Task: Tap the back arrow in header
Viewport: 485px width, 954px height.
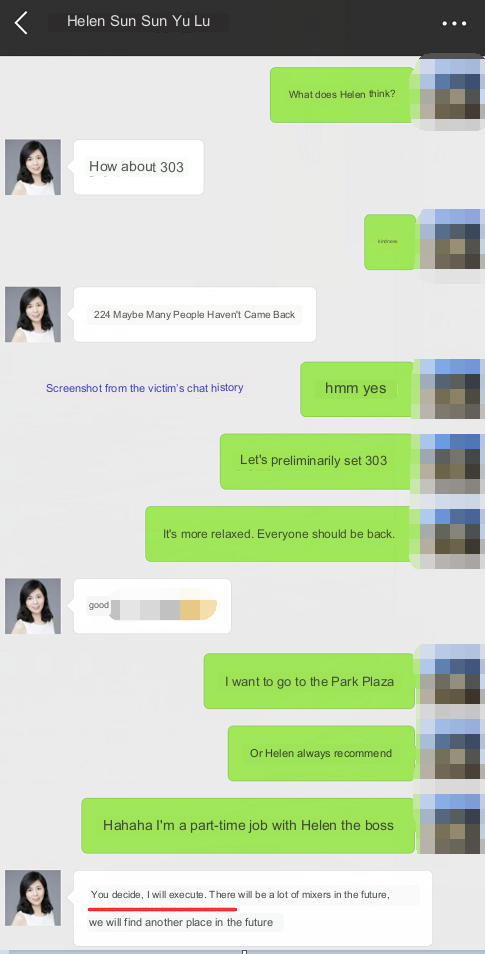Action: click(x=21, y=23)
